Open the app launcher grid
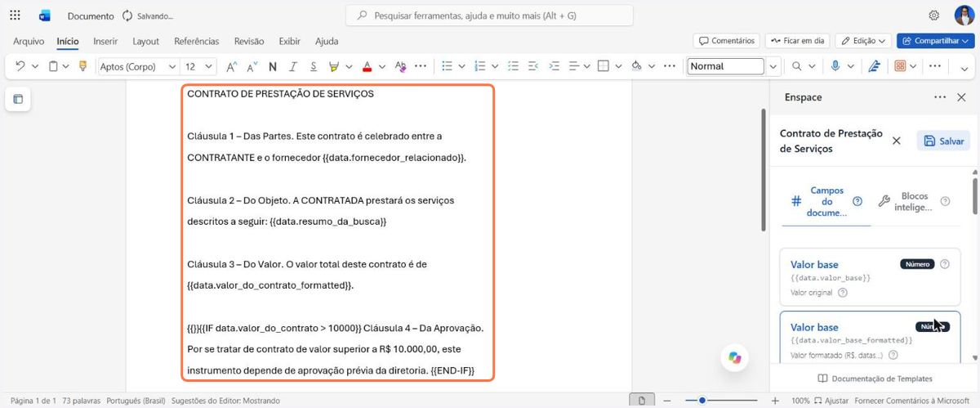Screen dimensions: 980x408 pyautogui.click(x=15, y=16)
